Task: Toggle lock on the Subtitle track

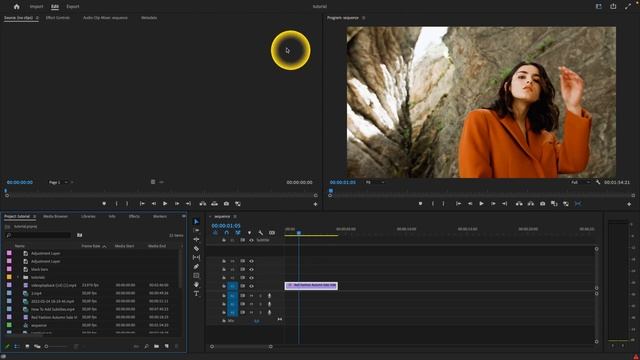Action: click(x=224, y=240)
